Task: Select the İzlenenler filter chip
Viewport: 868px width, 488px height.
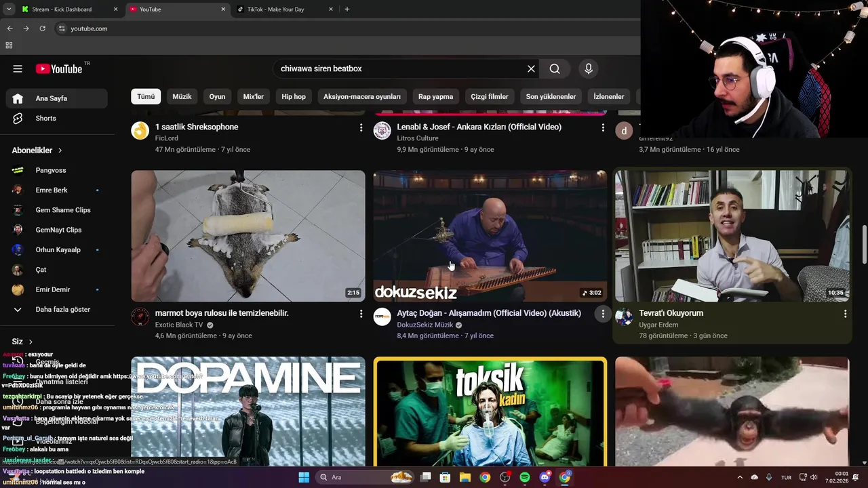Action: [x=608, y=96]
